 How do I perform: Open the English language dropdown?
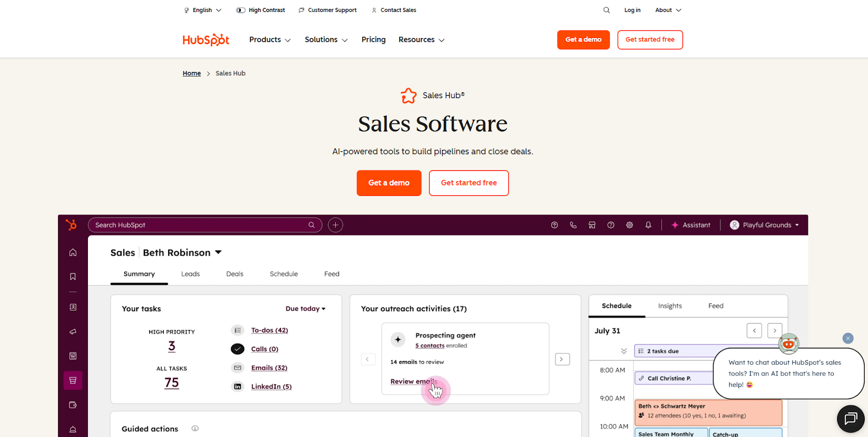[x=203, y=10]
